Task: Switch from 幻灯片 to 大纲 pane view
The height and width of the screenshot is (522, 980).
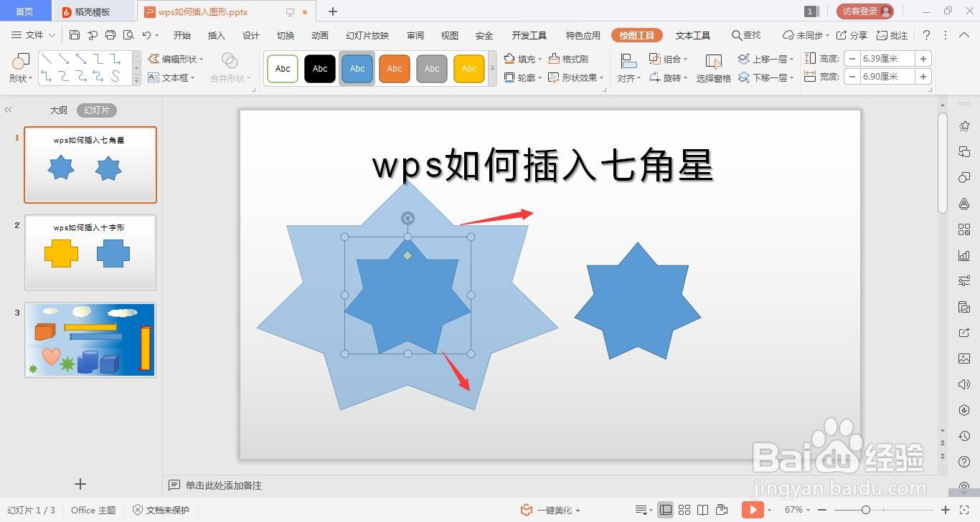Action: click(58, 110)
